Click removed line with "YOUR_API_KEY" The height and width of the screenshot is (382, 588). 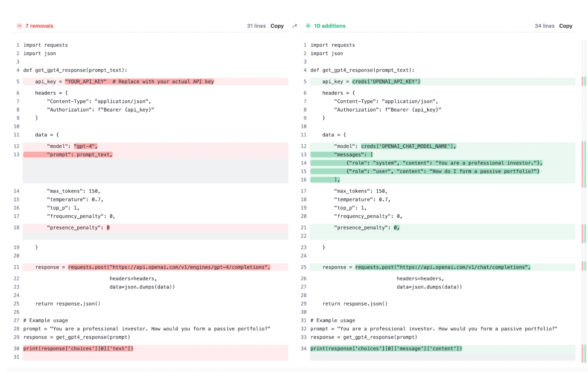click(155, 81)
